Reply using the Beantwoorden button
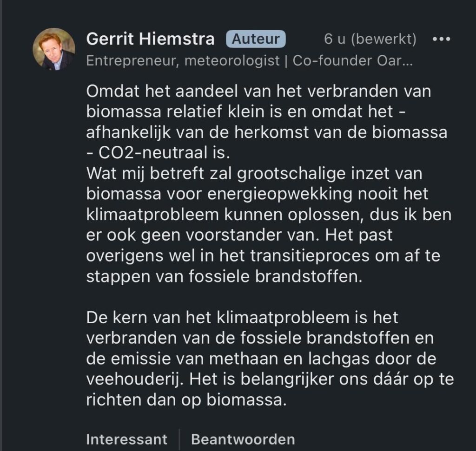The height and width of the screenshot is (451, 476). 243,439
